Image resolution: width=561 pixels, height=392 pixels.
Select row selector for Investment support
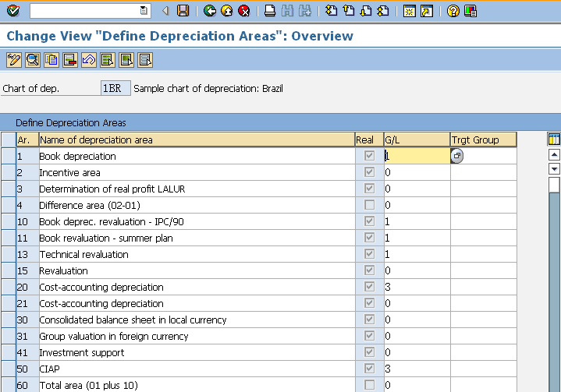(9, 352)
